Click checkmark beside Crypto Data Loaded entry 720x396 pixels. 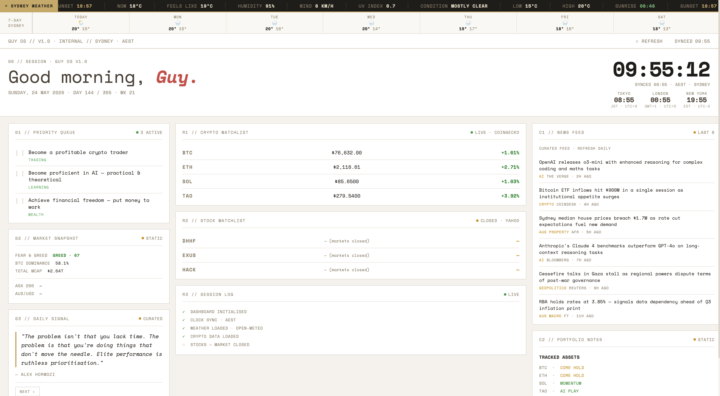pos(184,337)
